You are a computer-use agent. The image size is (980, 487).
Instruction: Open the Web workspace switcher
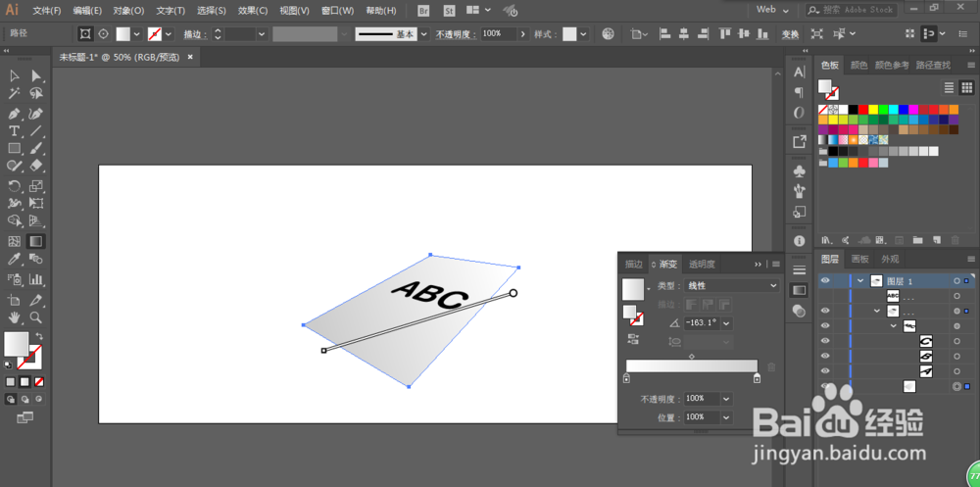click(772, 10)
